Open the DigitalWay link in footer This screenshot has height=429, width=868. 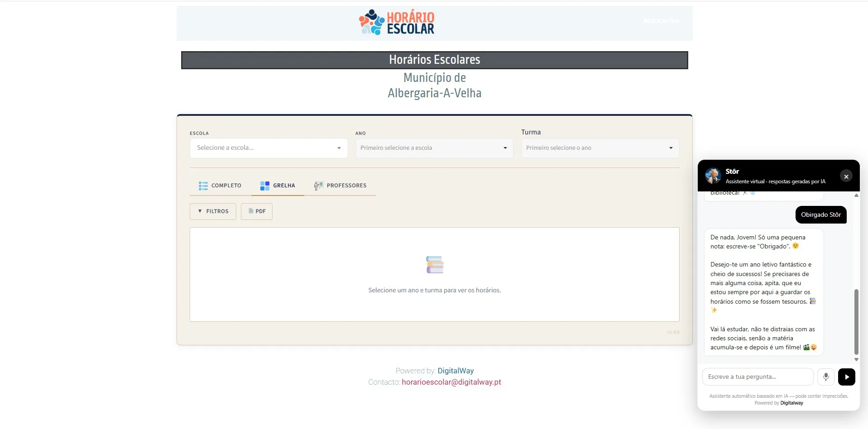[x=456, y=371]
